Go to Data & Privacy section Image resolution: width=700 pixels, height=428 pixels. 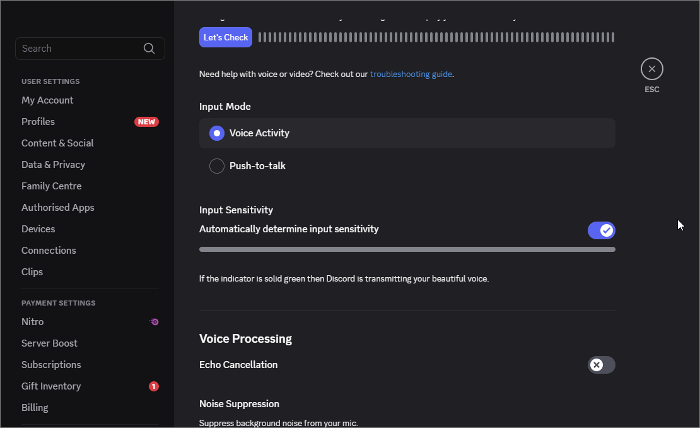(53, 165)
